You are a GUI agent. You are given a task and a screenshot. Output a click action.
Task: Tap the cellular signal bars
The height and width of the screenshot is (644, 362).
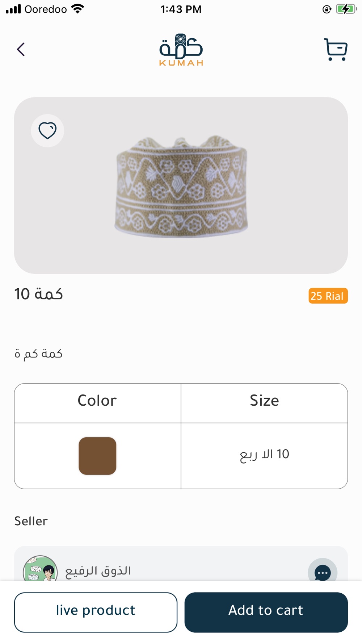13,9
